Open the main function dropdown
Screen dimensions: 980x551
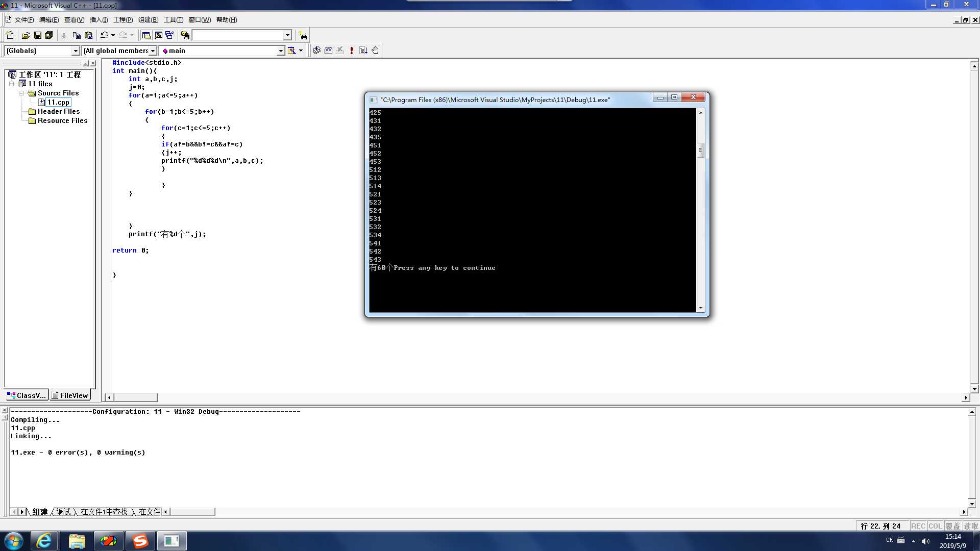280,51
